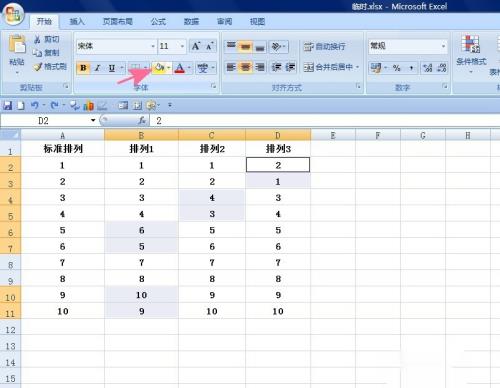Click the Fill Color bucket icon
This screenshot has width=500, height=388.
(160, 68)
